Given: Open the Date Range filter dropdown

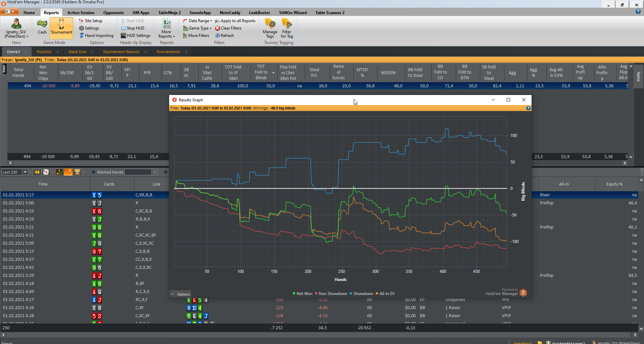Looking at the screenshot, I should click(197, 21).
